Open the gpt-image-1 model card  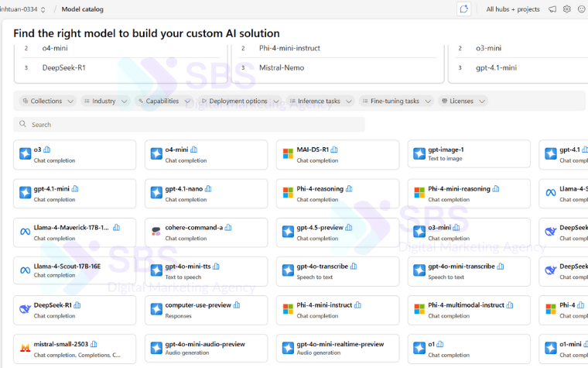click(x=469, y=154)
